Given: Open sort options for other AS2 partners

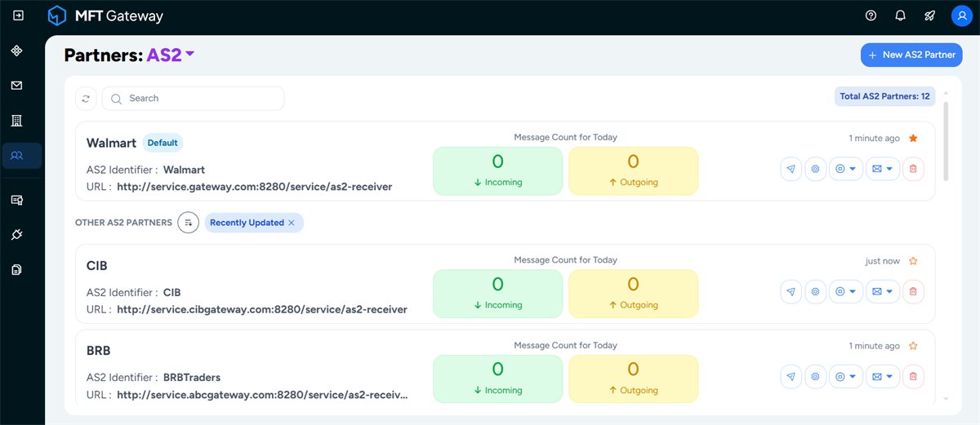Looking at the screenshot, I should [189, 223].
